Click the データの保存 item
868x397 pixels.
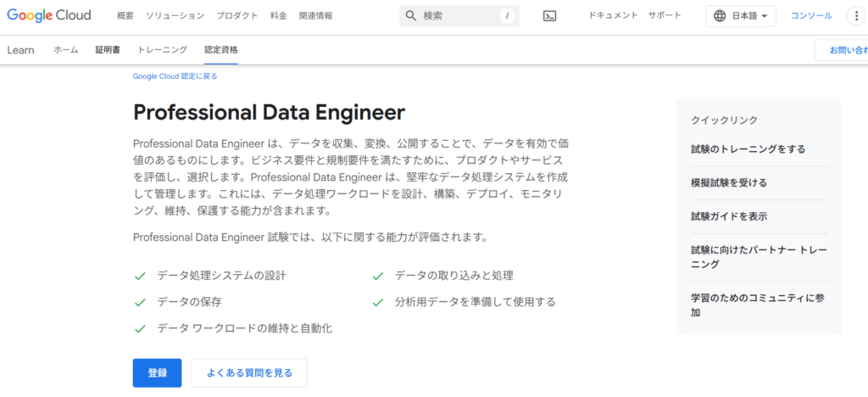(x=189, y=302)
